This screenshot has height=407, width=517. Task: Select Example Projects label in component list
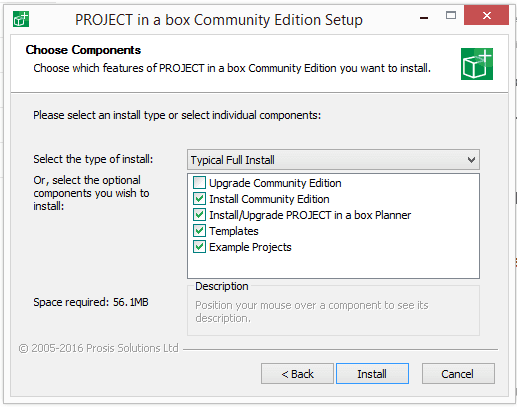[250, 247]
